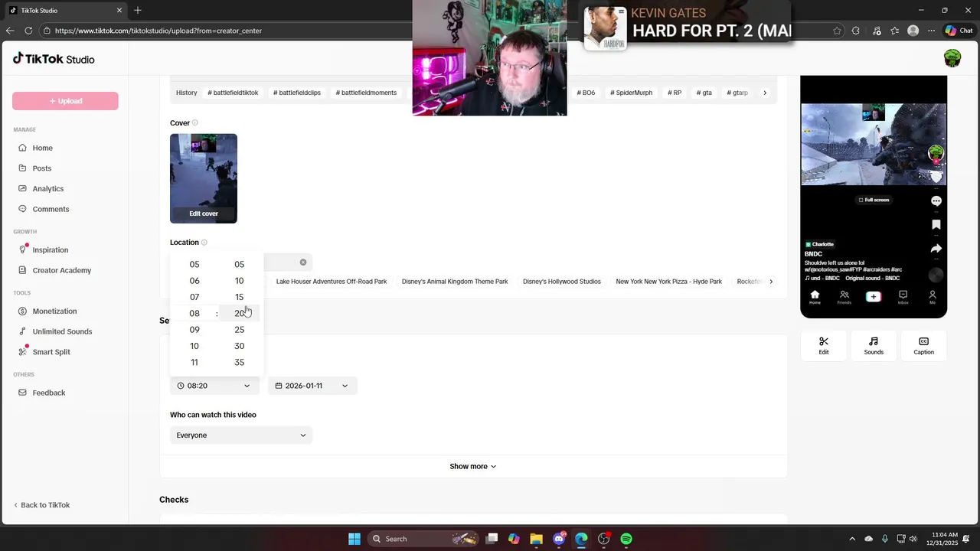Add hashtag # battlefieldtiktok
Screen dimensions: 980x551
pyautogui.click(x=233, y=93)
